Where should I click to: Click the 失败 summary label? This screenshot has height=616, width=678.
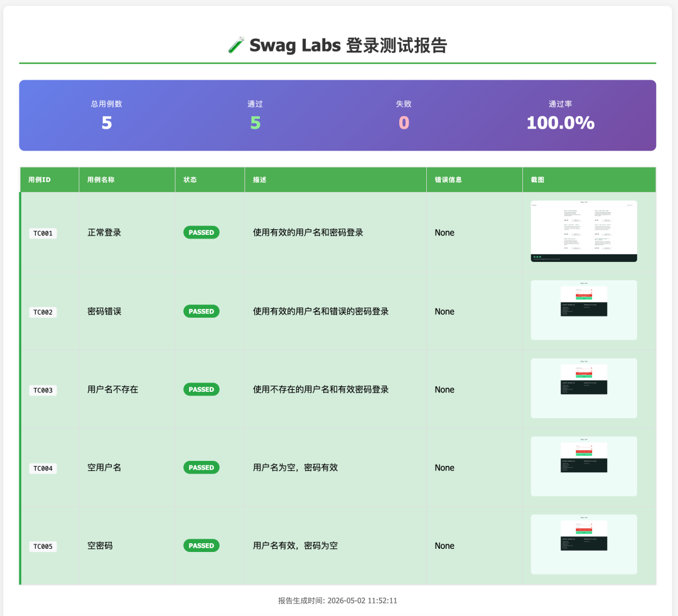click(404, 104)
